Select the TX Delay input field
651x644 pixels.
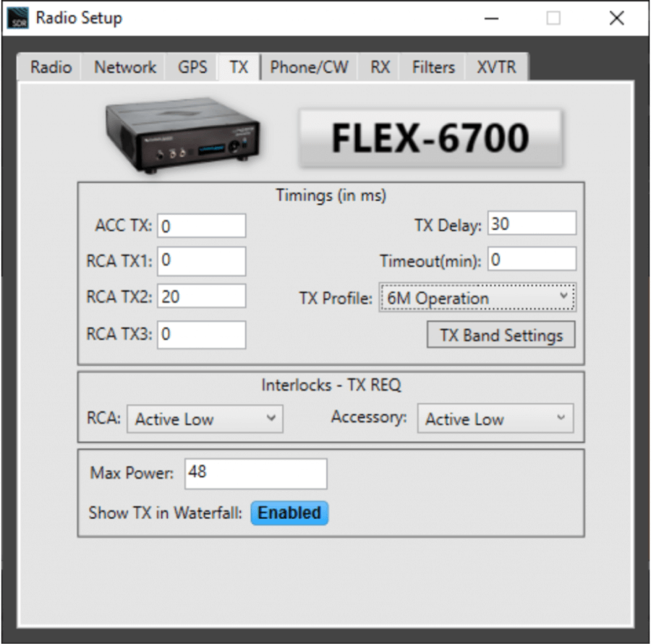(x=532, y=223)
